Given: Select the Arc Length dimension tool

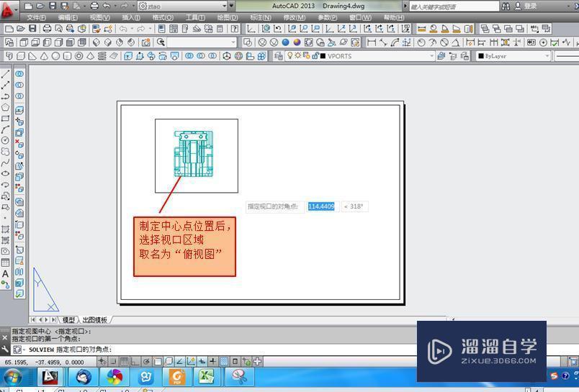Looking at the screenshot, I should (395, 42).
